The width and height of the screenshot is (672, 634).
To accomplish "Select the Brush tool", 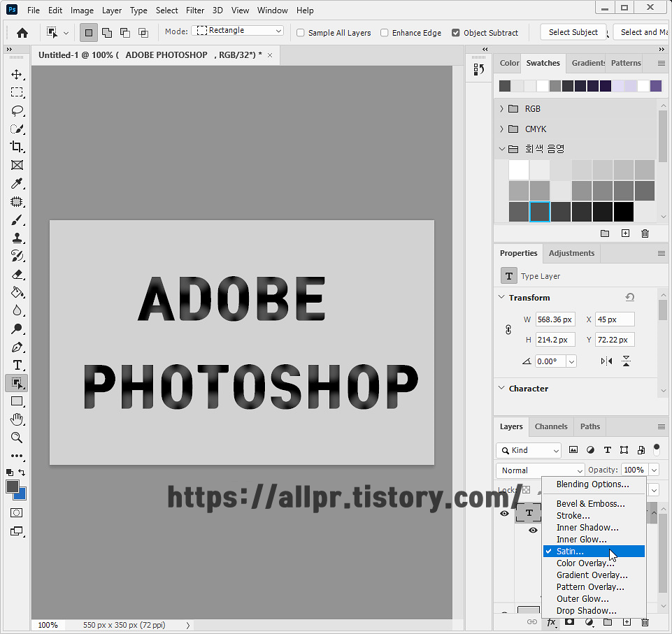I will click(17, 219).
